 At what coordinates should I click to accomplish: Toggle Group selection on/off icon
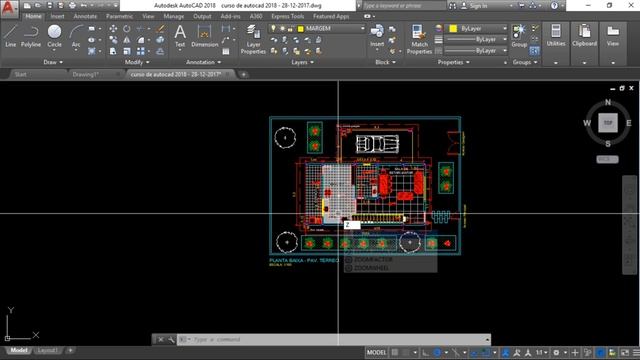(x=534, y=51)
